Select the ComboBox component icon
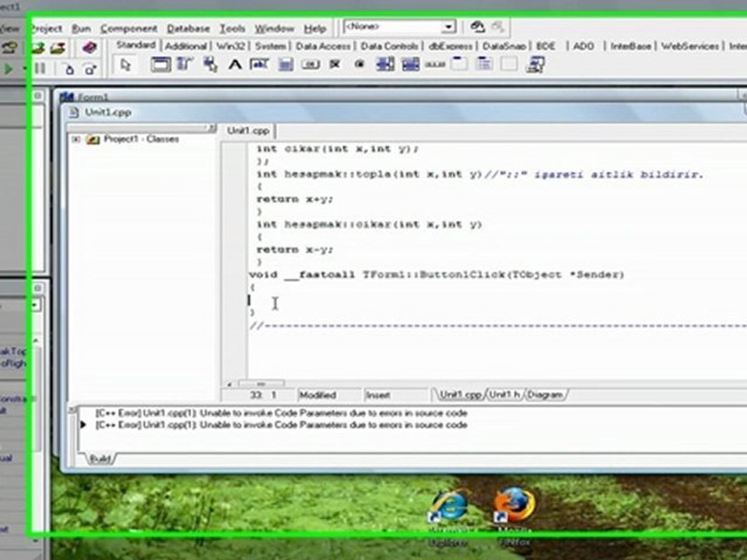 410,65
